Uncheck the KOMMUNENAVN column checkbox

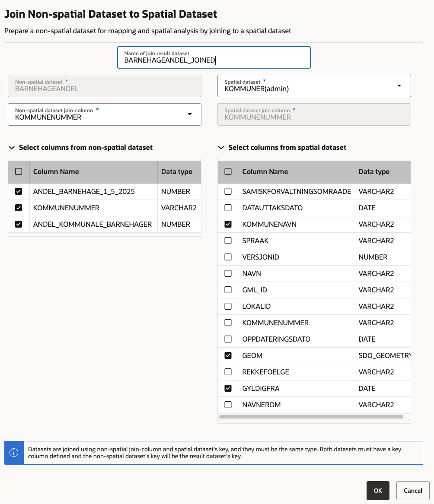[x=228, y=224]
